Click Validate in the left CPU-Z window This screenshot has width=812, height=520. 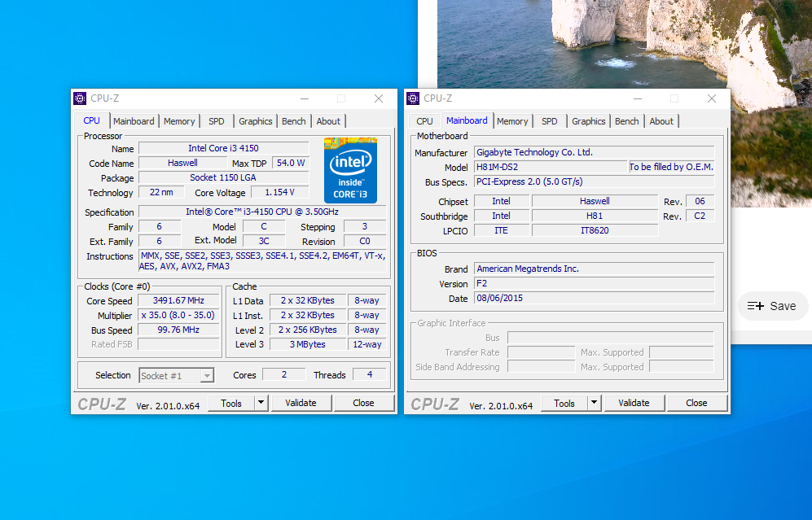301,403
